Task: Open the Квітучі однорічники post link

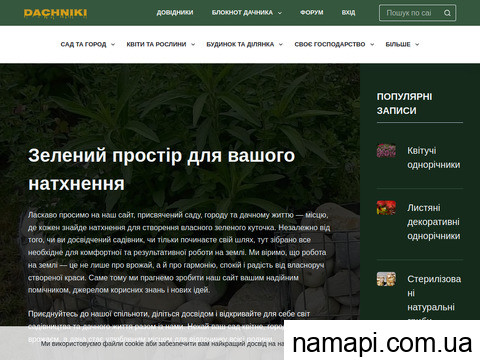Action: point(433,158)
